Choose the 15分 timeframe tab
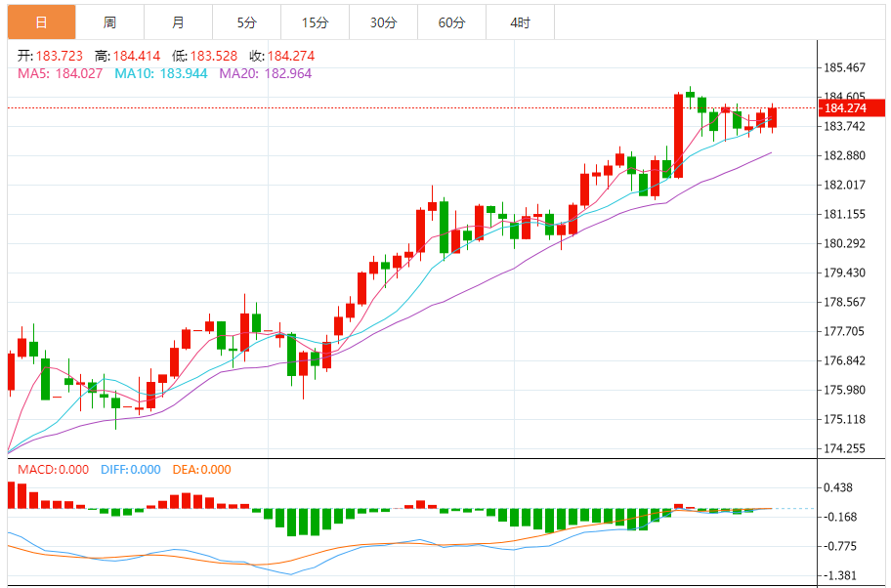 315,21
